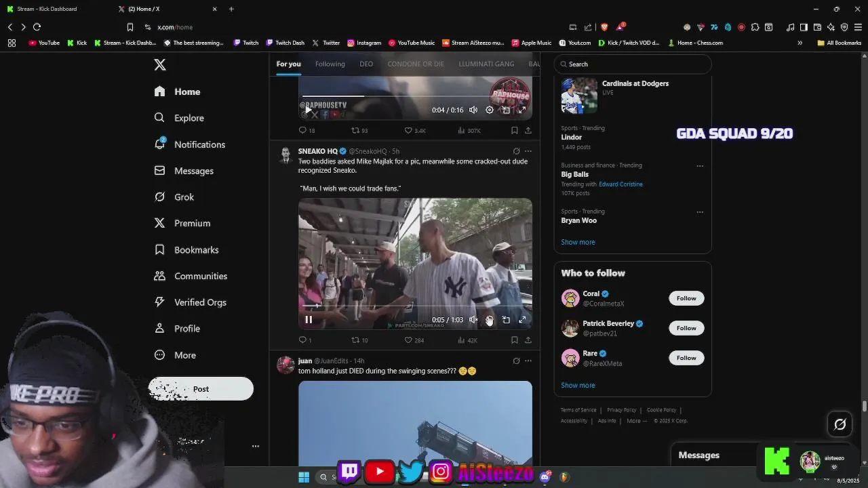Viewport: 868px width, 488px height.
Task: Open the bookmarks overflow chevron
Action: point(800,43)
